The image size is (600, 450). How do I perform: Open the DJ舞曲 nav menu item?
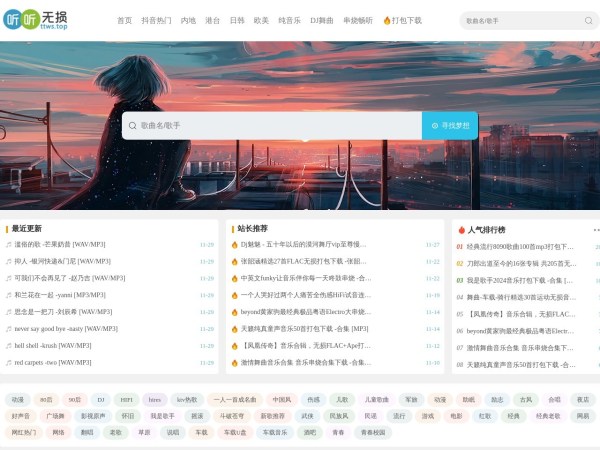click(321, 20)
